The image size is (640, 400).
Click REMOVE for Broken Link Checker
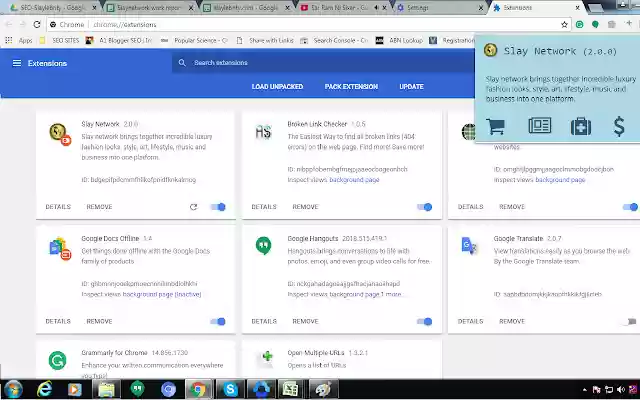point(305,207)
